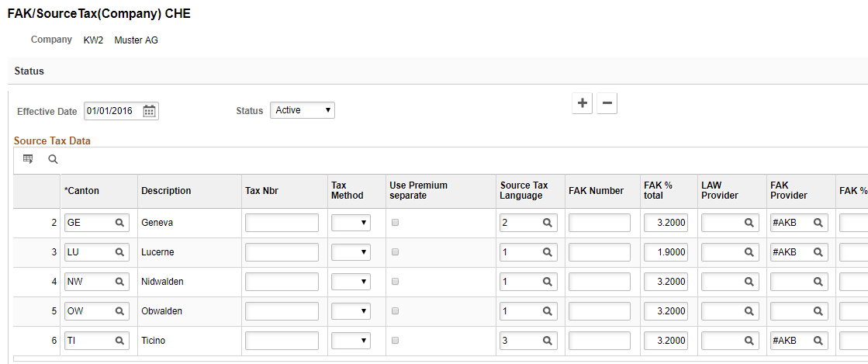This screenshot has height=364, width=868.
Task: Look up Canton for the OW row
Action: click(x=119, y=310)
